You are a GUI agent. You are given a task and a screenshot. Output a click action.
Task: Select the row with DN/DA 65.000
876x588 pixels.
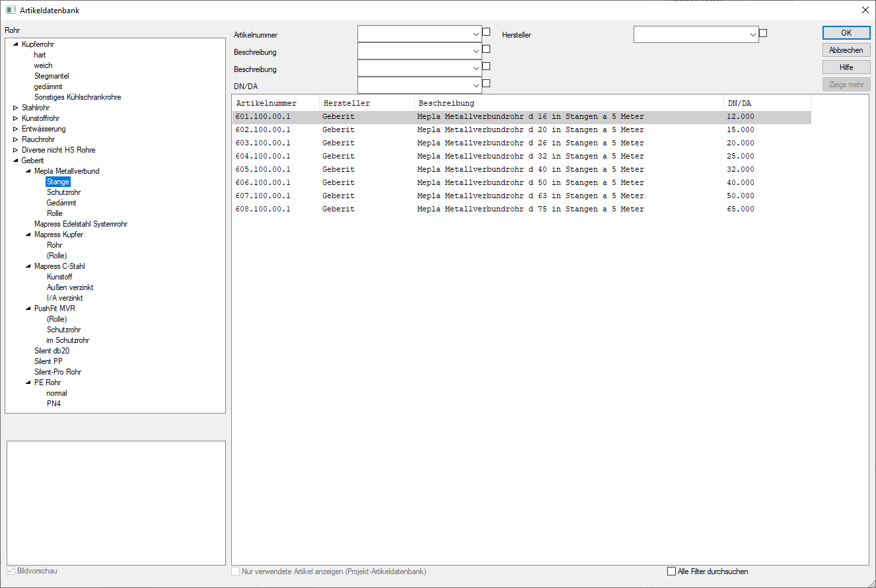coord(522,209)
